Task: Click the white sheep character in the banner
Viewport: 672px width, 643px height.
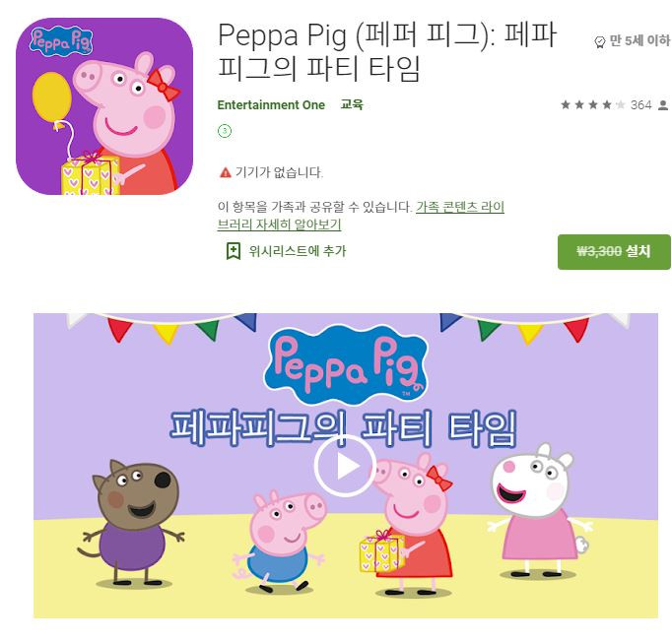Action: pyautogui.click(x=538, y=510)
